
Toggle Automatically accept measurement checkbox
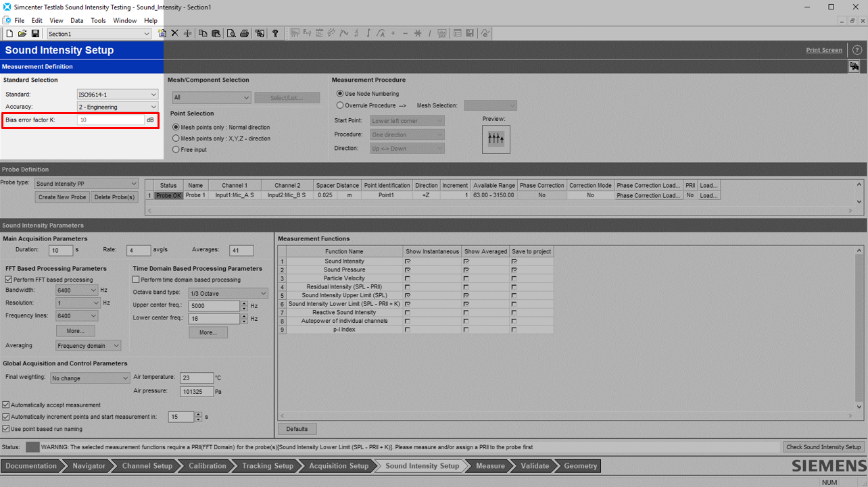click(x=6, y=405)
